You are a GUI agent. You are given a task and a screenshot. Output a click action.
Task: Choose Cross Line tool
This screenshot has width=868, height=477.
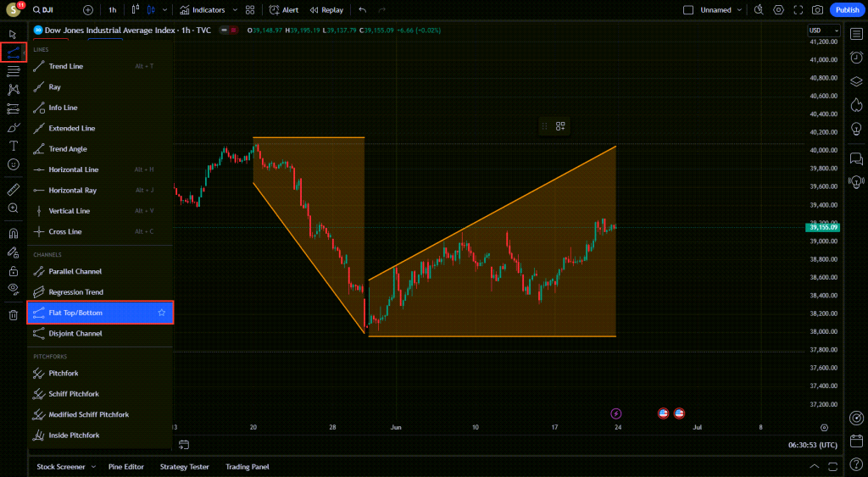(100, 231)
